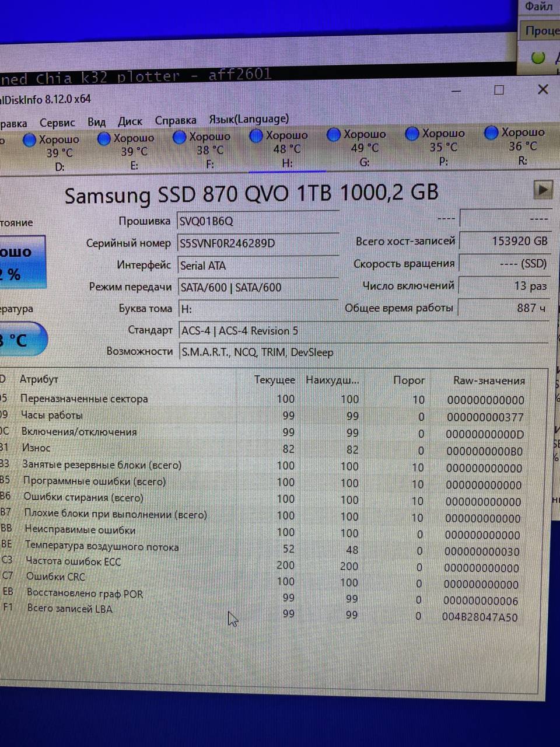This screenshot has width=560, height=747.
Task: Select drive D: status icon
Action: 30,140
